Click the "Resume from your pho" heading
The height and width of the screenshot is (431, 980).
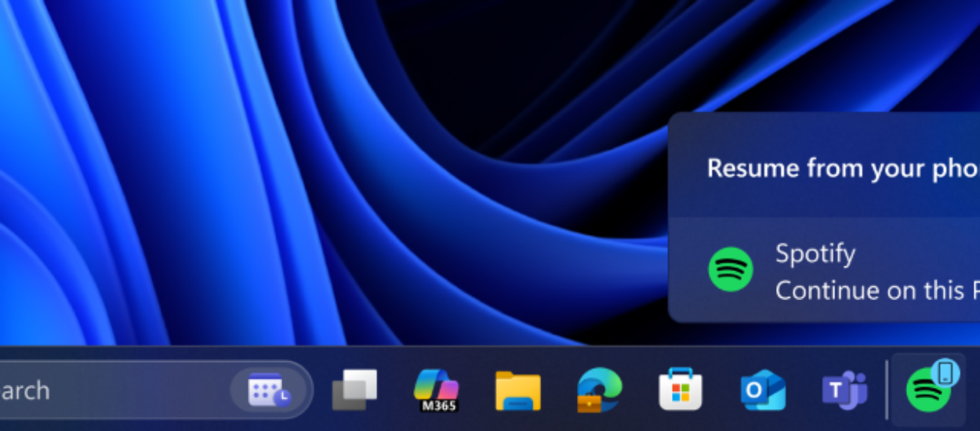point(843,168)
